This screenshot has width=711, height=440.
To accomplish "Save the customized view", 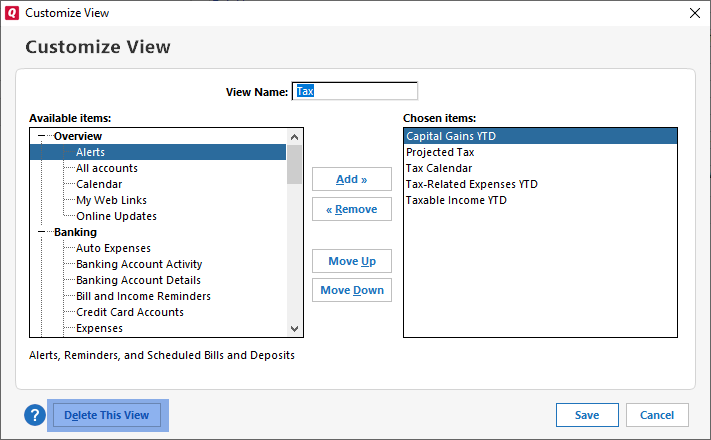I will [x=587, y=415].
